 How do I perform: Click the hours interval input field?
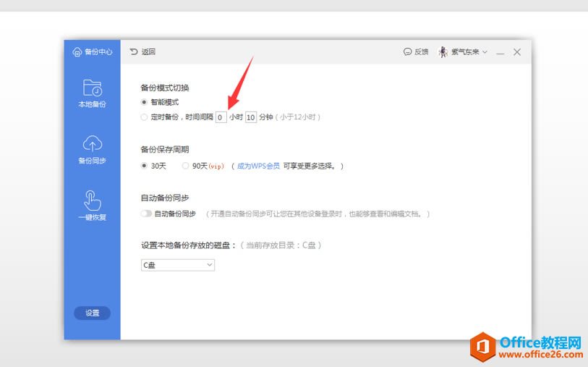pyautogui.click(x=221, y=117)
